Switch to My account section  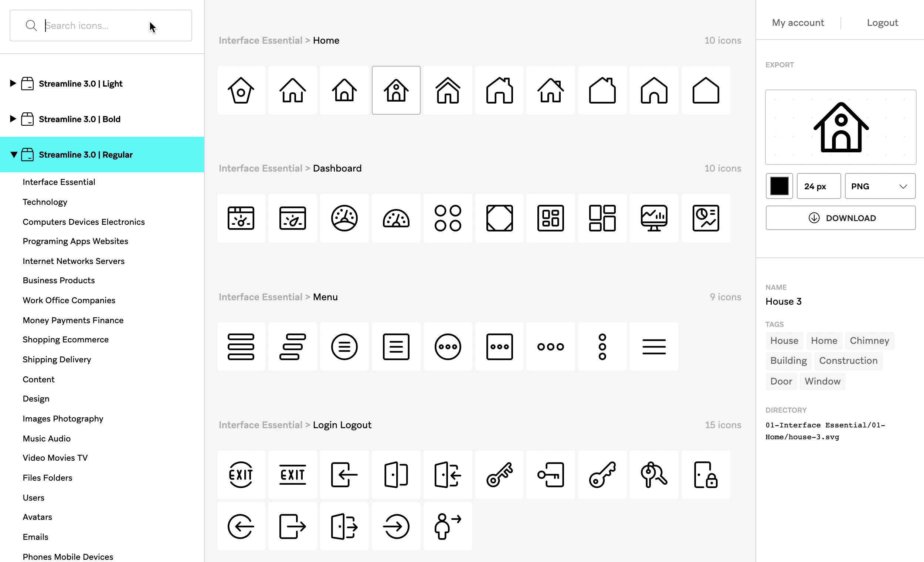pyautogui.click(x=798, y=23)
